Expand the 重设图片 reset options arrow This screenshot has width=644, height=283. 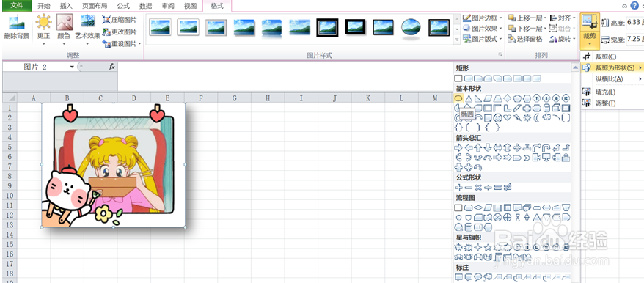139,43
